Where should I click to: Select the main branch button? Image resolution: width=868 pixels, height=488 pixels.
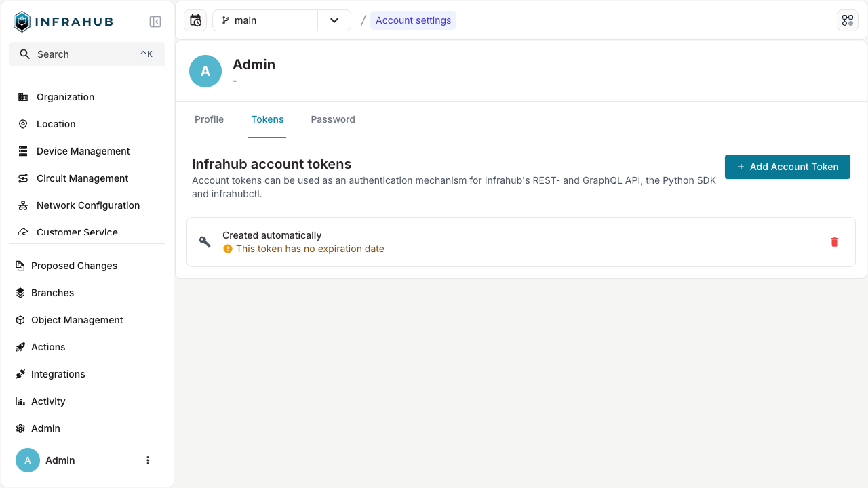click(x=265, y=20)
